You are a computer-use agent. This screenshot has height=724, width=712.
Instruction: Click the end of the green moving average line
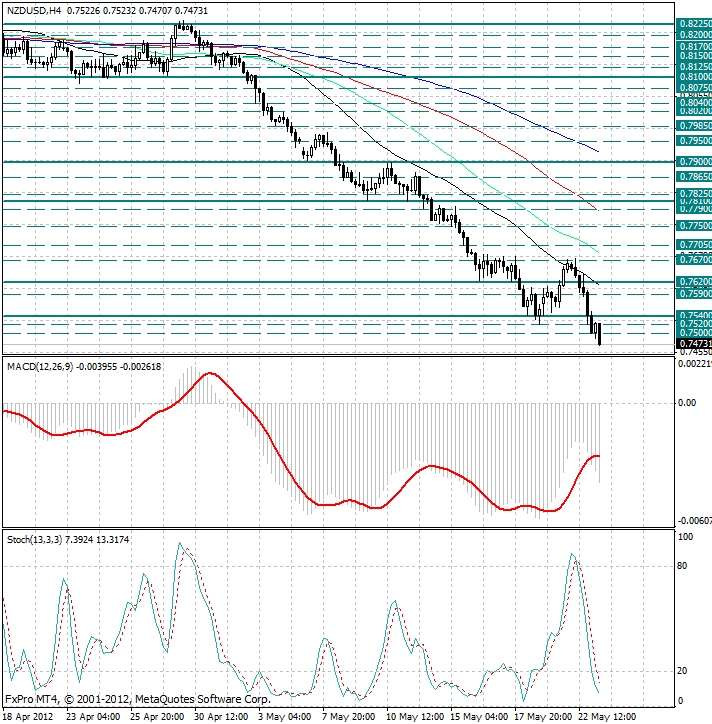point(598,252)
